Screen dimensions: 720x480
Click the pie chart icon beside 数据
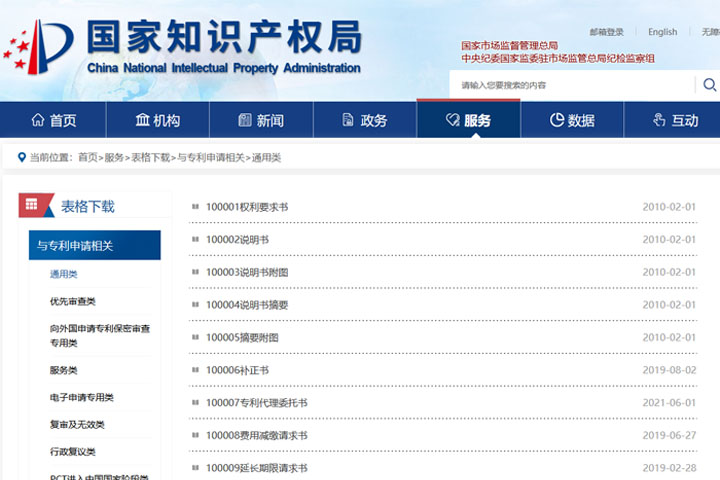tap(557, 120)
